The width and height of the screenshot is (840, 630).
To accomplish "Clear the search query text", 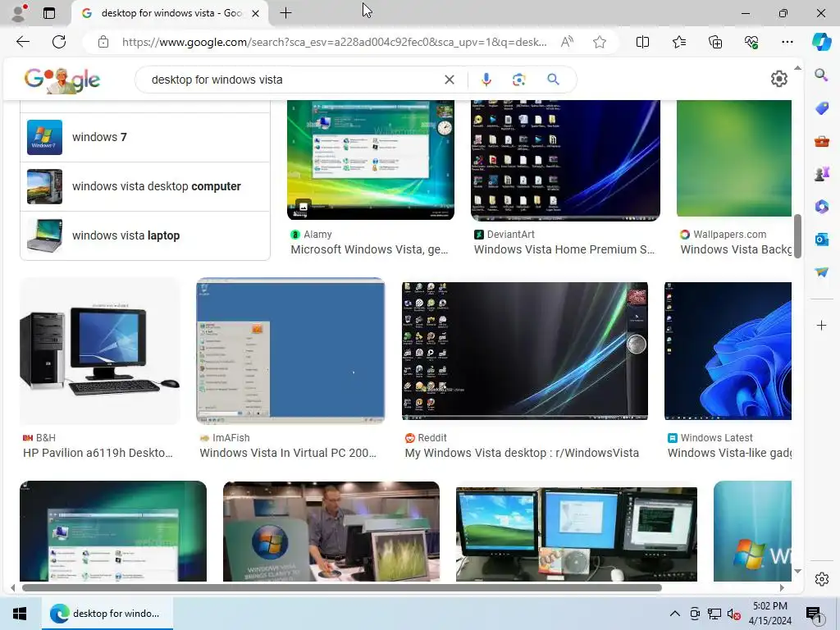I will click(x=450, y=80).
